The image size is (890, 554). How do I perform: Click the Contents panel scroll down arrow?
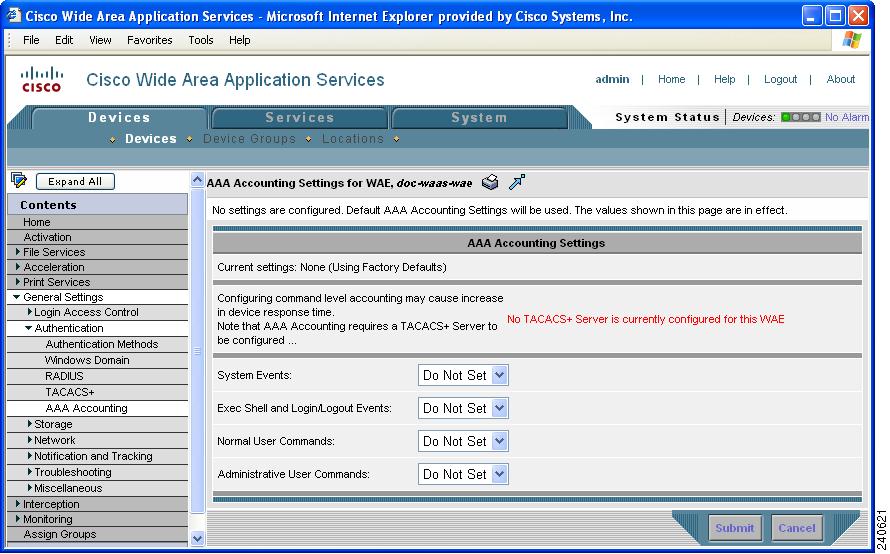tap(197, 538)
